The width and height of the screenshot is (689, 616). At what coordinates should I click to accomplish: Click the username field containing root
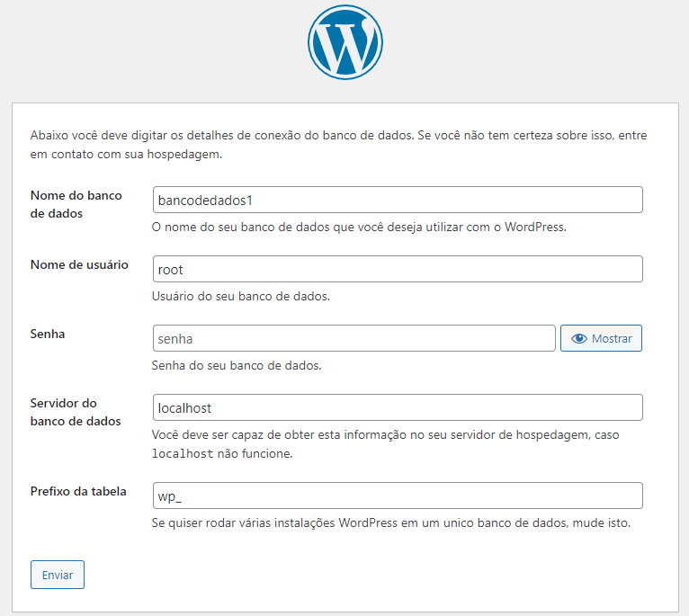pos(398,269)
